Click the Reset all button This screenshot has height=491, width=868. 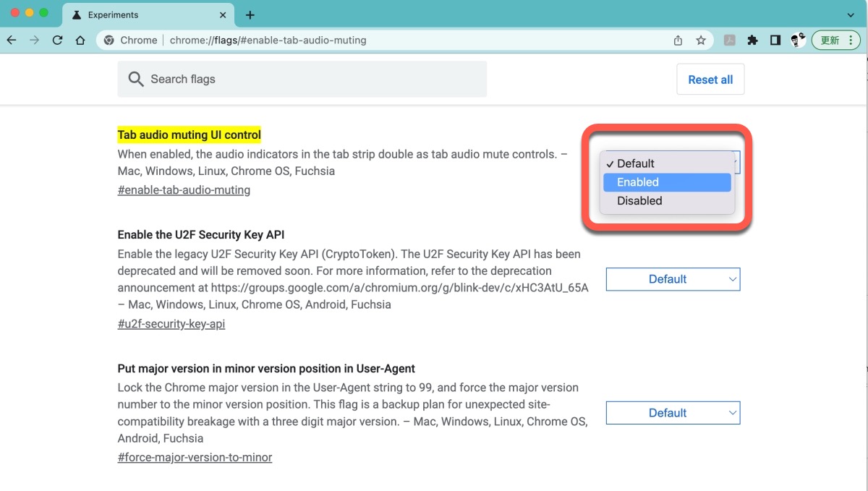[x=710, y=80]
